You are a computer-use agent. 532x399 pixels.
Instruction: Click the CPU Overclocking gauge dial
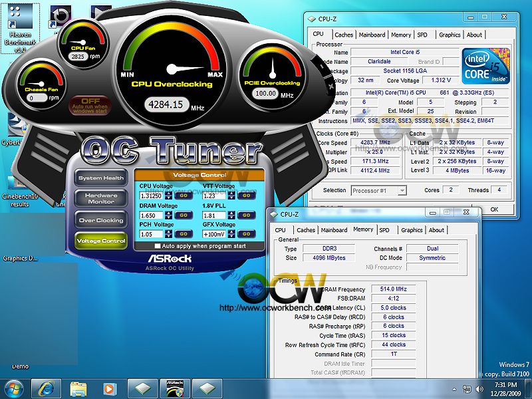tap(172, 69)
